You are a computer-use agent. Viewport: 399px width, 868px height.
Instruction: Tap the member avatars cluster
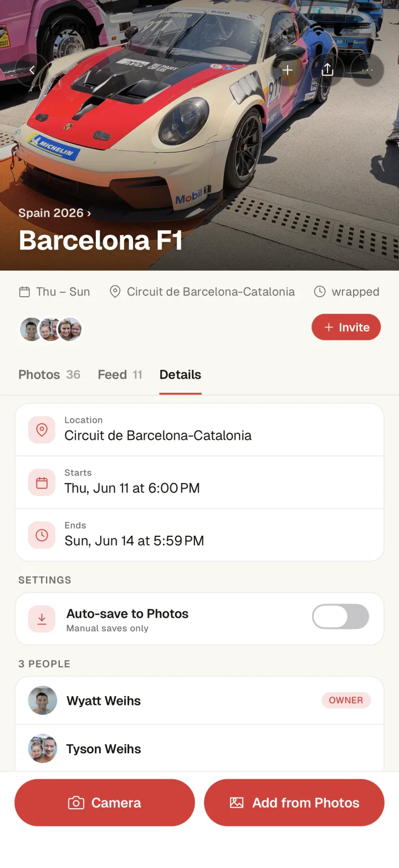click(51, 329)
